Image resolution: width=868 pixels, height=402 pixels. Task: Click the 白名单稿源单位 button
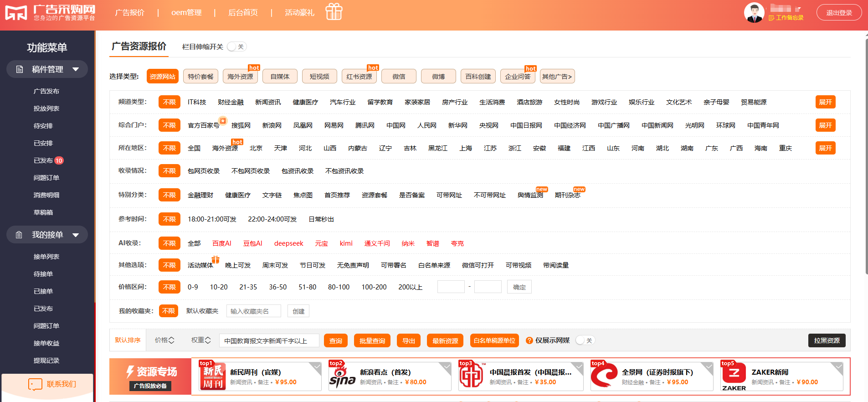(494, 340)
